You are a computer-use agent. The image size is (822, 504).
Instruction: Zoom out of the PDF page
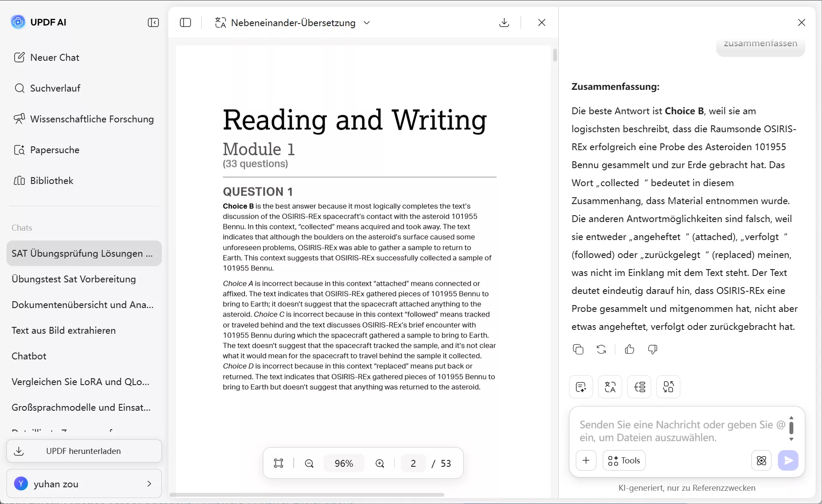coord(309,463)
